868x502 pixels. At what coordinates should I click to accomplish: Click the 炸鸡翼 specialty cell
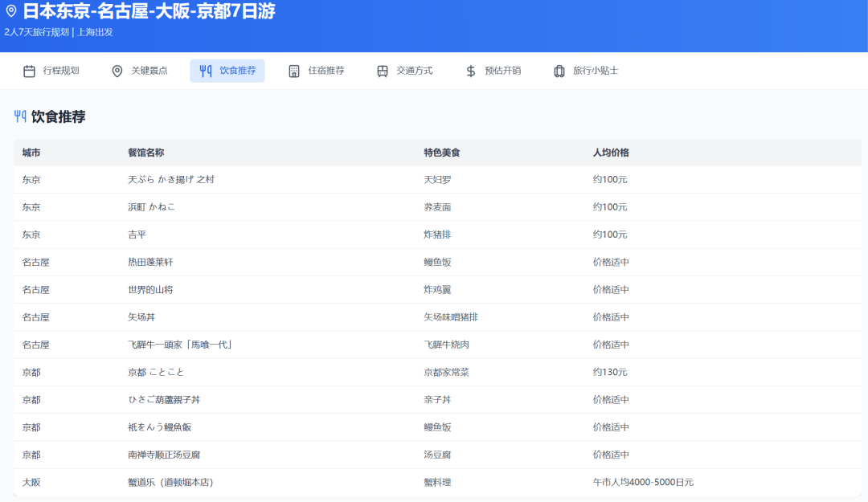pos(437,289)
